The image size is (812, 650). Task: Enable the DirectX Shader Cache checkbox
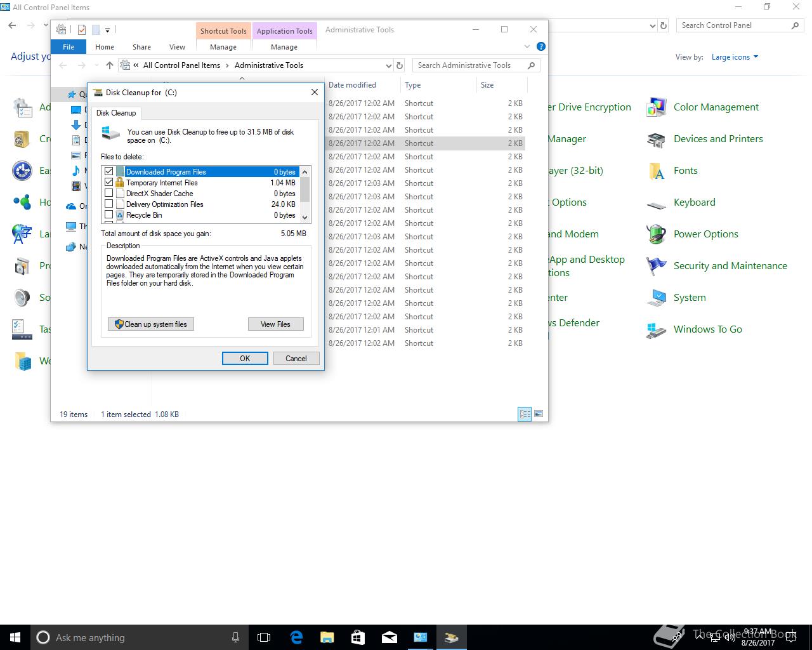(109, 194)
